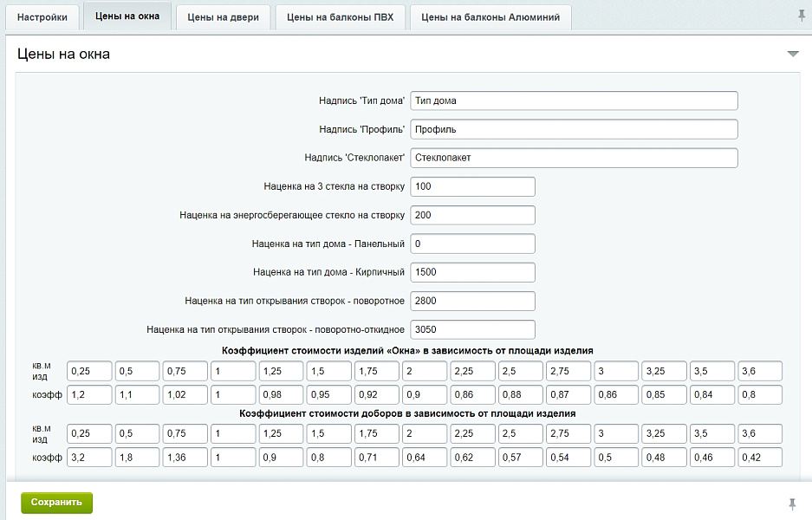Click the coefficient cell containing 1,02
Image resolution: width=812 pixels, height=520 pixels.
(x=185, y=394)
